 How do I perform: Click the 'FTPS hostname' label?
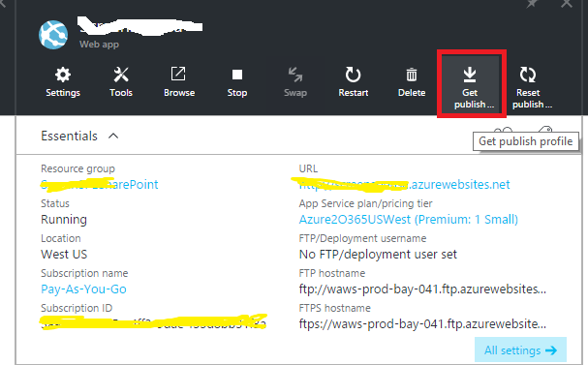(x=334, y=308)
